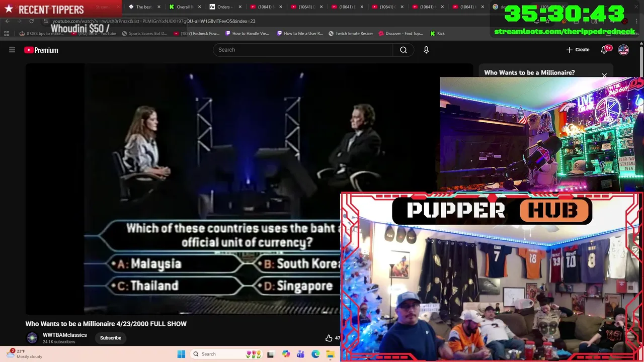Image resolution: width=644 pixels, height=362 pixels.
Task: Click the YouTube search magnifier button
Action: coord(404,50)
